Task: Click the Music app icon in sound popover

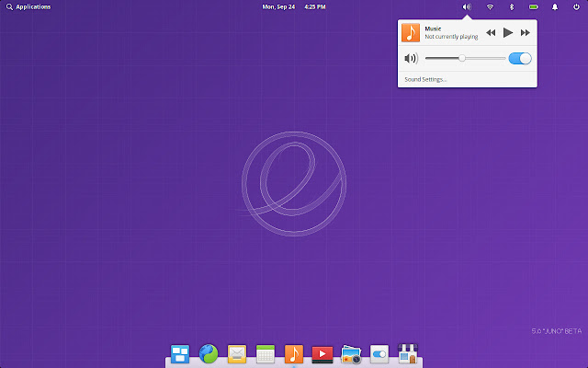Action: pos(411,33)
